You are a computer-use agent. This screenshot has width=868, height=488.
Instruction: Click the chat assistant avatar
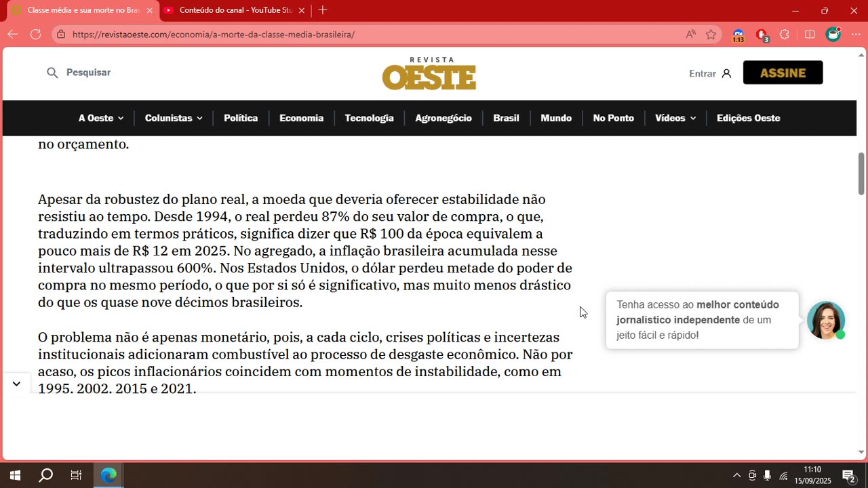point(826,320)
